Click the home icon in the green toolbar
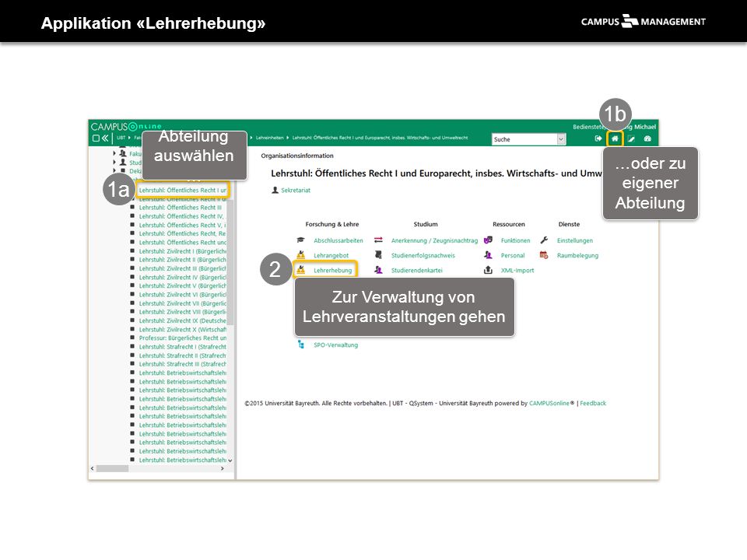 tap(615, 138)
